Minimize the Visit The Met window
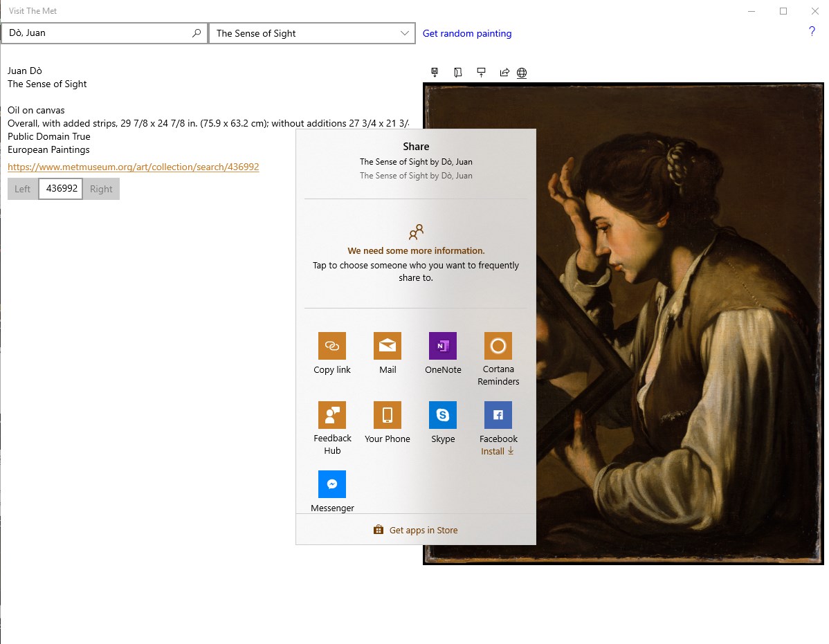Screen dimensions: 829x644 click(751, 11)
